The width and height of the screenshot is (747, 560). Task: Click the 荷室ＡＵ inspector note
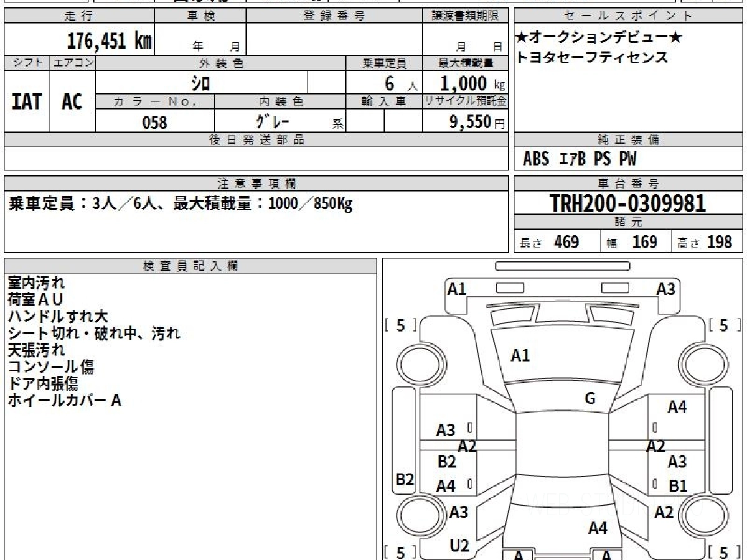click(x=35, y=299)
